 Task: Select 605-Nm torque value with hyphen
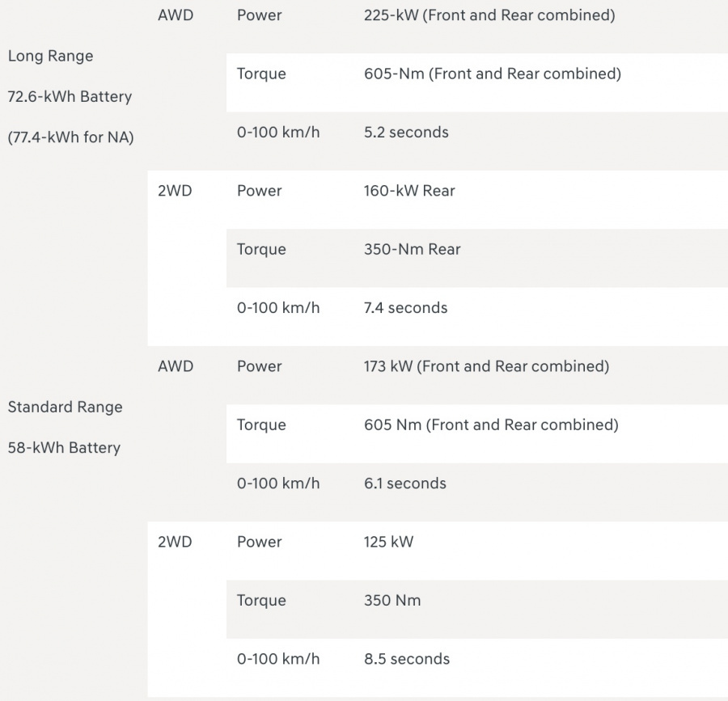[x=492, y=74]
